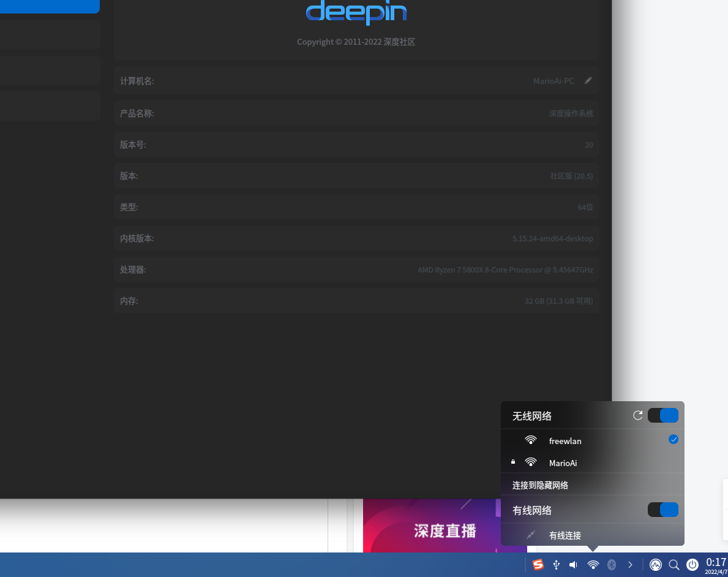
Task: Open the 深度直播 banner in the background window
Action: tap(445, 526)
